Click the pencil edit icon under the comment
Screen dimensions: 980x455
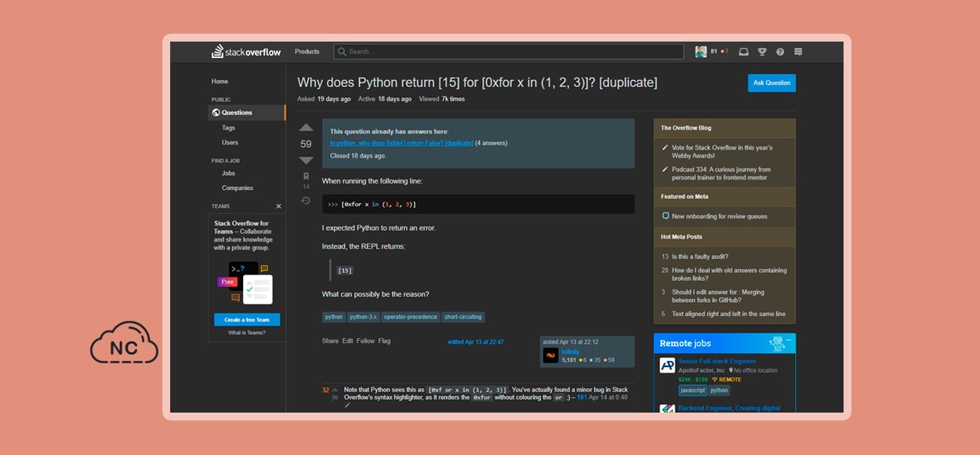(x=347, y=406)
